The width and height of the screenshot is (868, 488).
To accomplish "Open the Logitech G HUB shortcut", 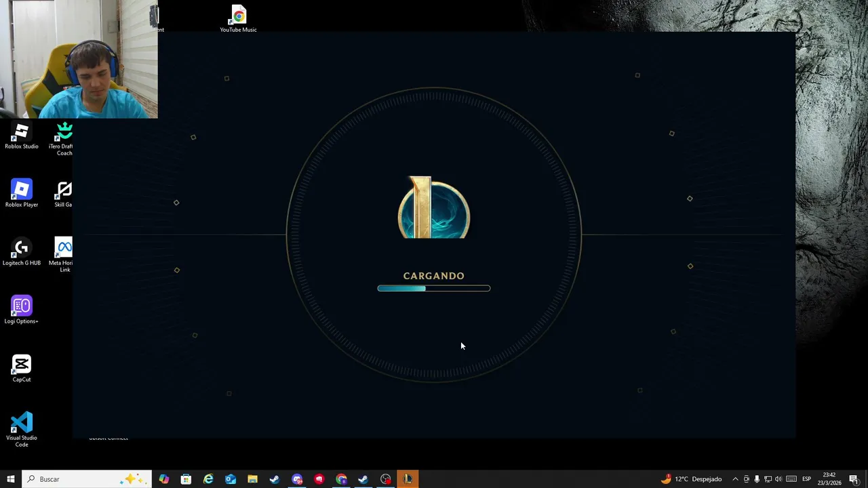I will tap(22, 252).
